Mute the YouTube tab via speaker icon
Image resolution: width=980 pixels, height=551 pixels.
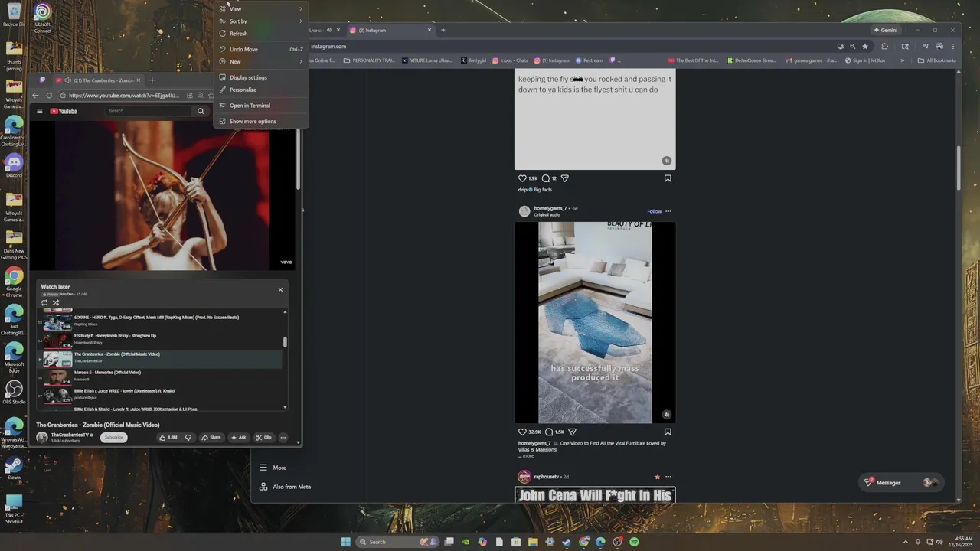point(67,80)
